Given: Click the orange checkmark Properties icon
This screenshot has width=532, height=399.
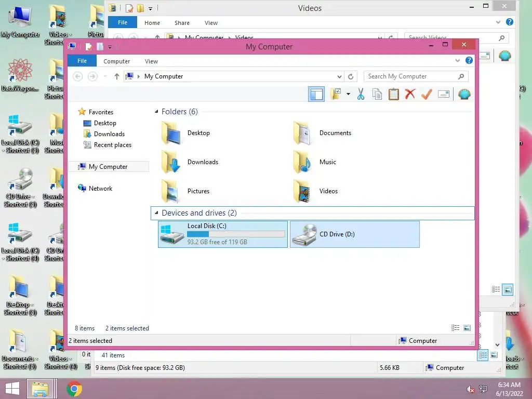Looking at the screenshot, I should 427,94.
